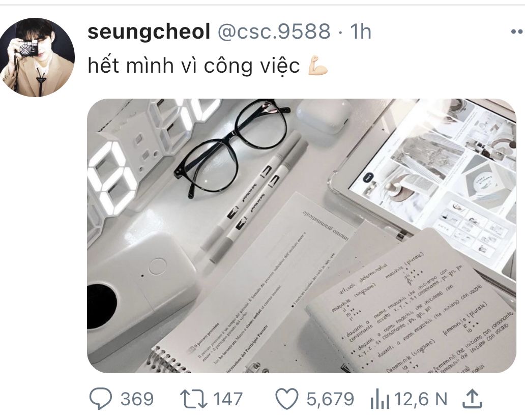Retweet the post using the arrows icon
This screenshot has height=420, width=525.
tap(193, 399)
